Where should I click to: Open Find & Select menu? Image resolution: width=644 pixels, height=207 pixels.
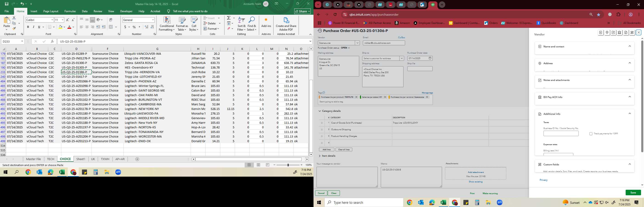[252, 24]
